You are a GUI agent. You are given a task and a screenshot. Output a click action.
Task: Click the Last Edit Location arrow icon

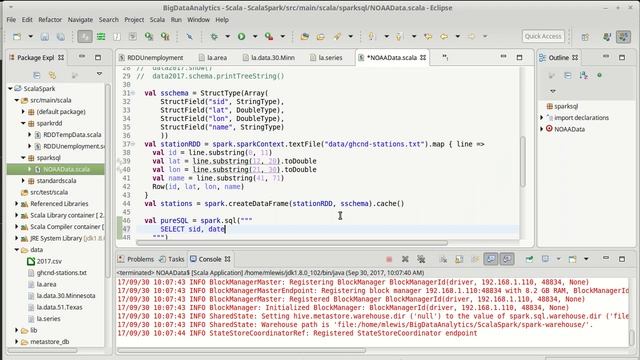point(428,36)
